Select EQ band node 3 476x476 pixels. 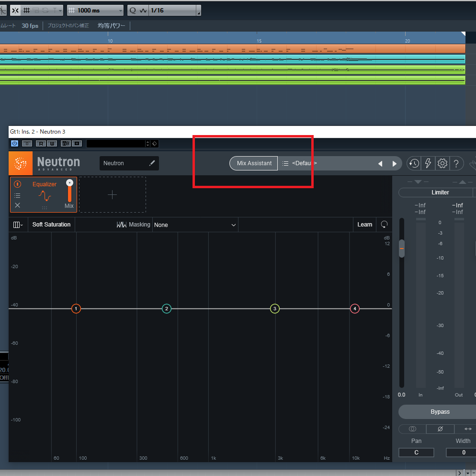tap(275, 309)
